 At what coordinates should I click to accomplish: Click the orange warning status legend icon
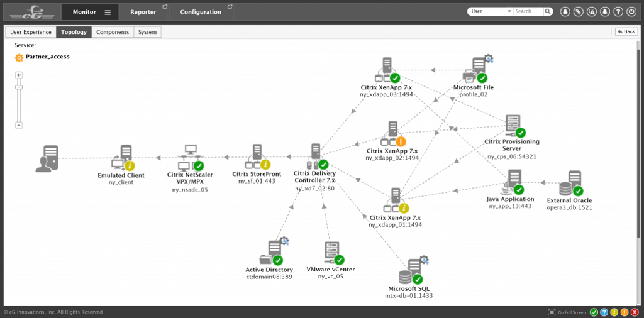pyautogui.click(x=625, y=312)
